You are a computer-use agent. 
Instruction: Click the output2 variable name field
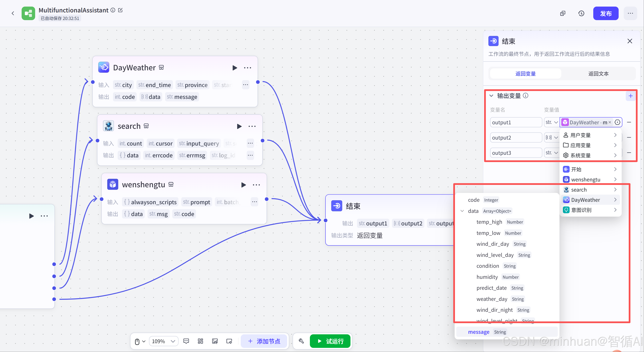click(x=516, y=138)
